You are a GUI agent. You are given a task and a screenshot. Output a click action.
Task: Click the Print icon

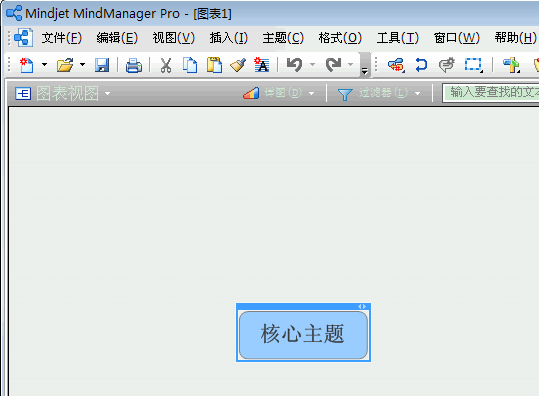134,65
